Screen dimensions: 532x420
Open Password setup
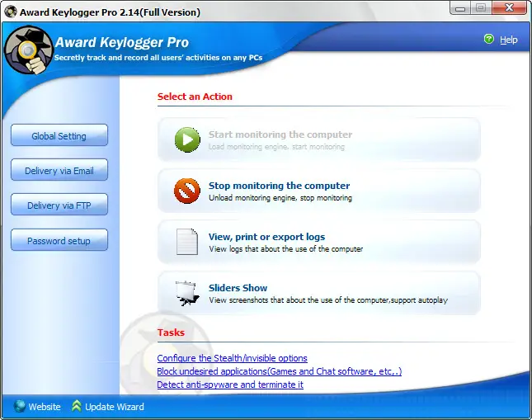pos(59,240)
